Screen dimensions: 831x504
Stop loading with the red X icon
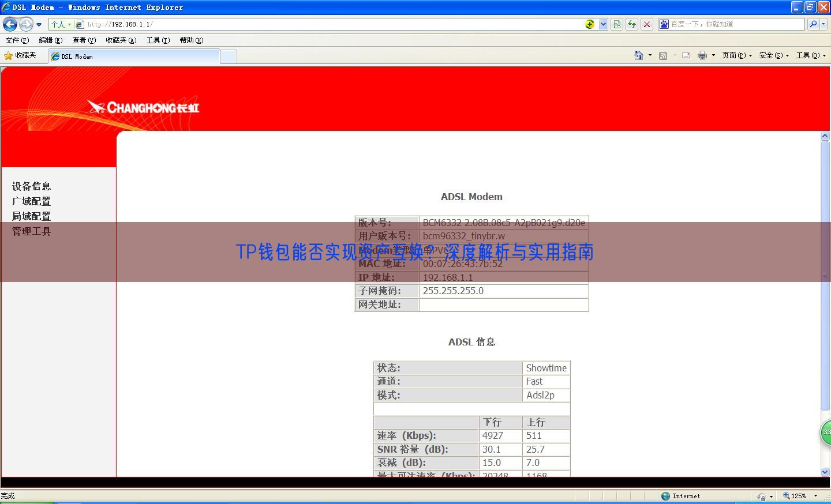coord(647,24)
